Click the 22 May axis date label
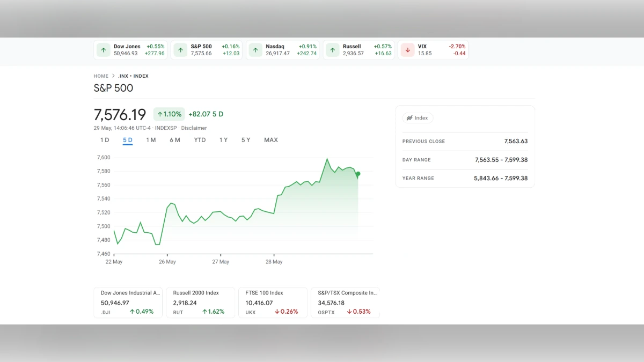Image resolution: width=644 pixels, height=362 pixels. pos(114,262)
